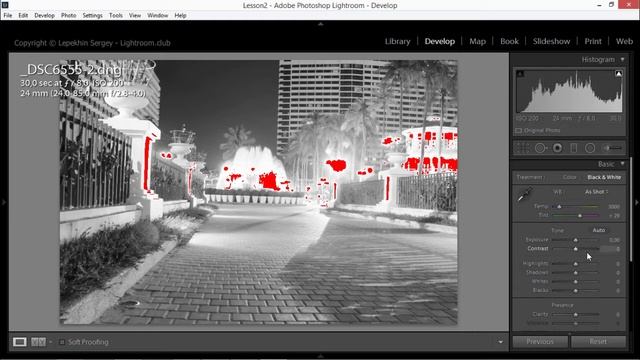
Task: Switch to the Map module
Action: point(478,41)
